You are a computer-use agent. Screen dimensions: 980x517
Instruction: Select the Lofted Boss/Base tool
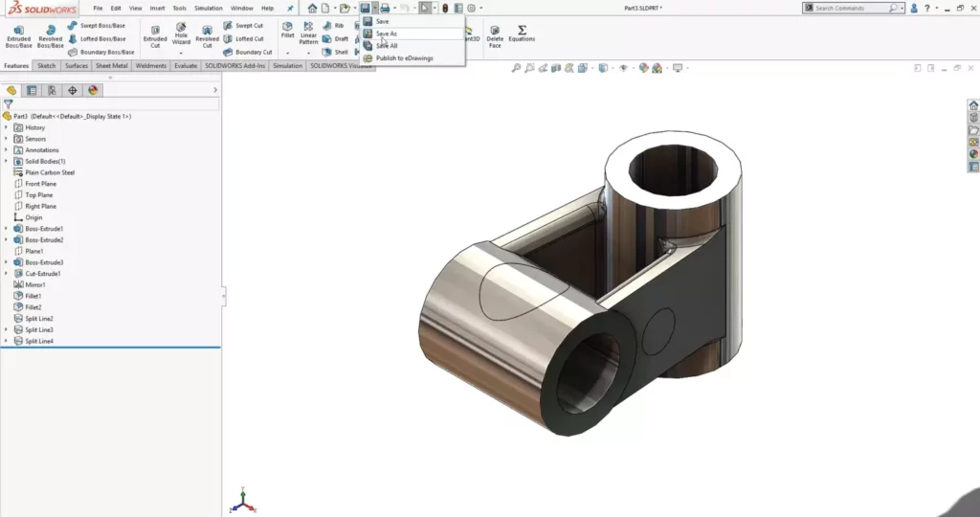[x=97, y=38]
